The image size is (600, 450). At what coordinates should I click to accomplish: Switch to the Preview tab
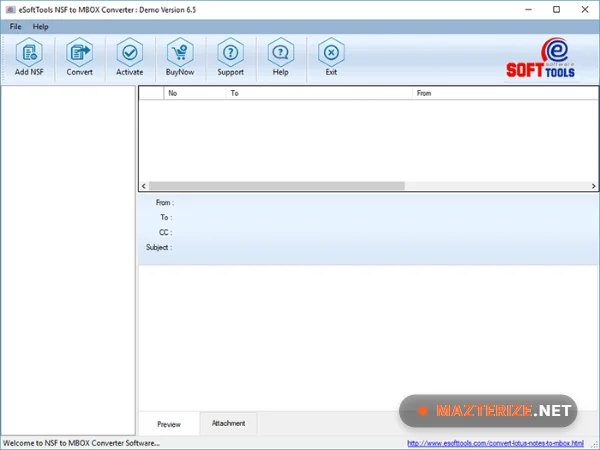coord(169,424)
